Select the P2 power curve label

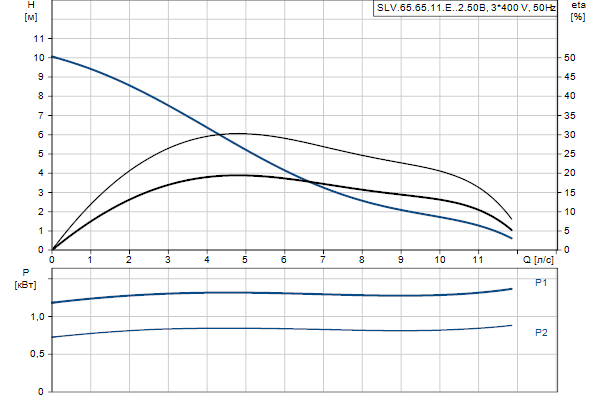541,331
